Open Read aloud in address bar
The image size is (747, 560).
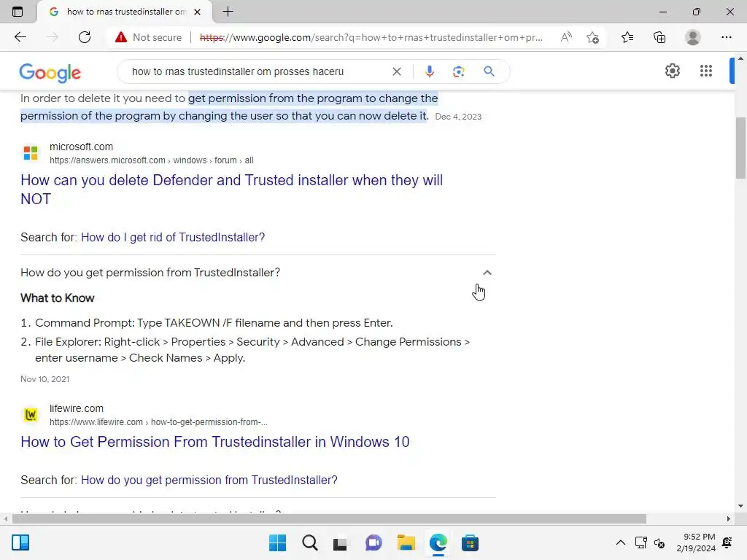pos(566,37)
